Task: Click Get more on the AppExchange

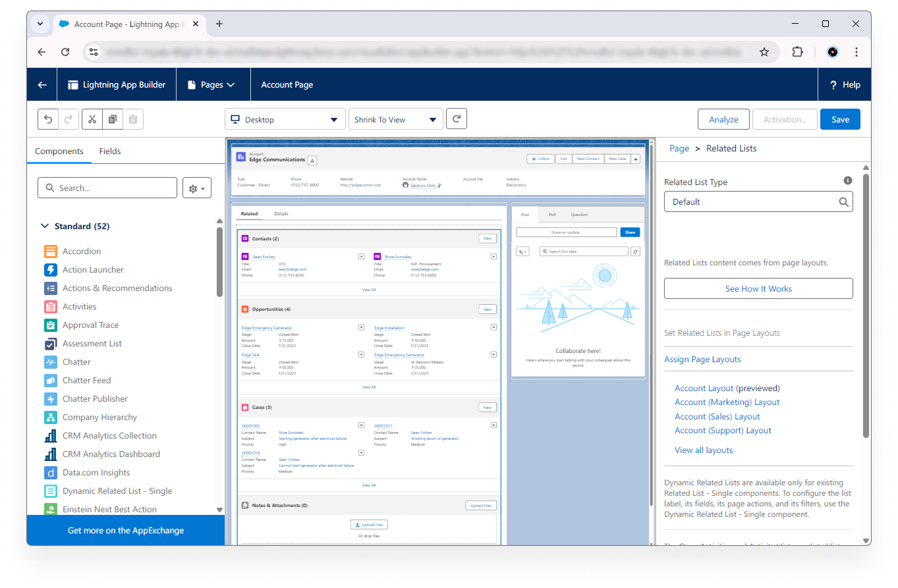Action: click(126, 530)
